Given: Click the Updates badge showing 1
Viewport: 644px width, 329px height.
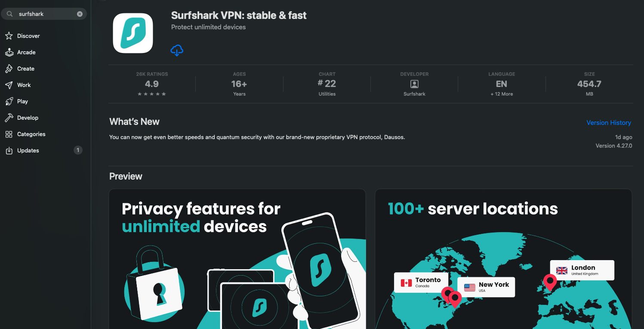Looking at the screenshot, I should [x=78, y=150].
